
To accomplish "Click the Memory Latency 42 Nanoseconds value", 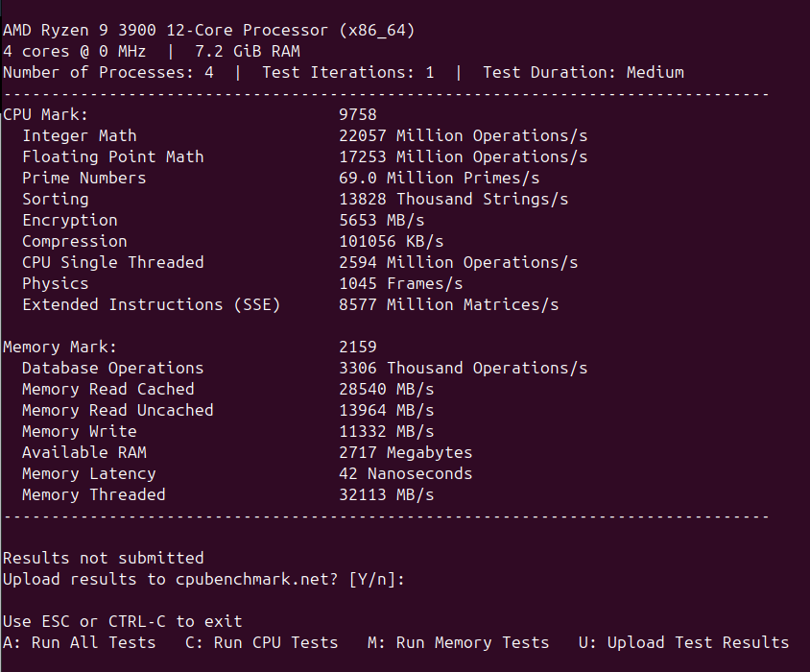I will click(x=406, y=473).
